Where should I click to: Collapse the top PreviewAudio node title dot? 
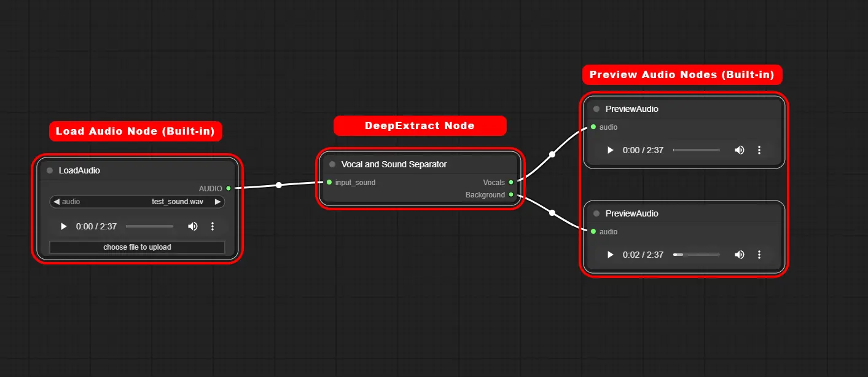(x=596, y=109)
